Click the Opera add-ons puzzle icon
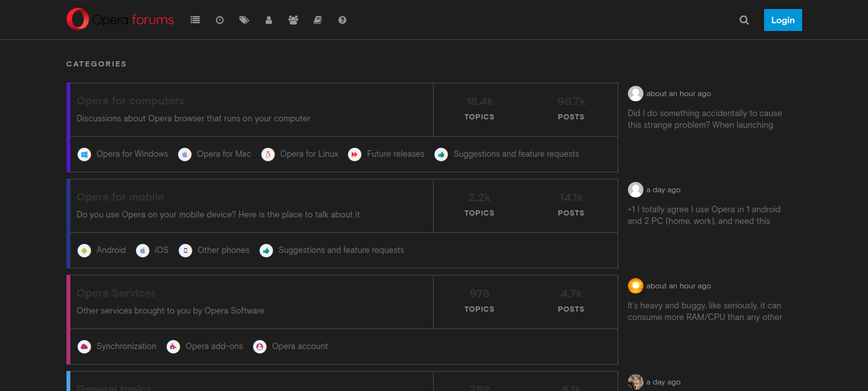868x391 pixels. pyautogui.click(x=173, y=346)
